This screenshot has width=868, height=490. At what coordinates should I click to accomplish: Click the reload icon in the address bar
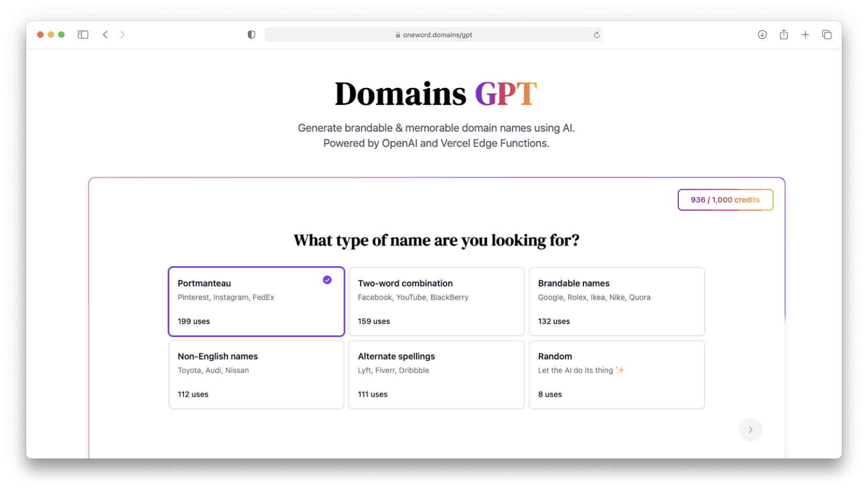[x=596, y=35]
